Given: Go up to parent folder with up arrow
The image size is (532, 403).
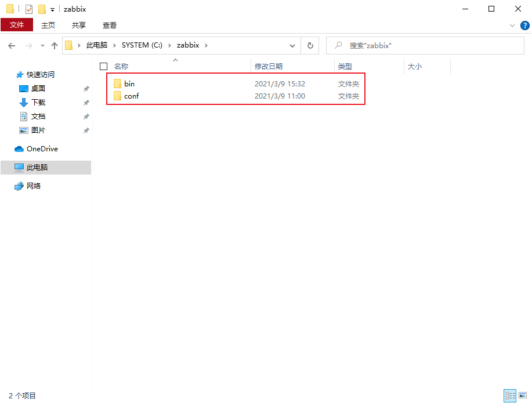Looking at the screenshot, I should [54, 45].
